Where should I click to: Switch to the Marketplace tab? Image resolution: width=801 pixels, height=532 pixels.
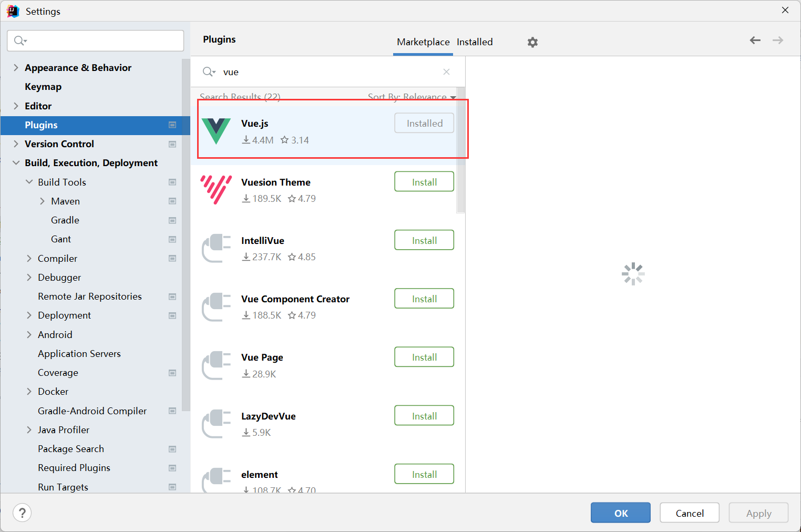(x=423, y=42)
